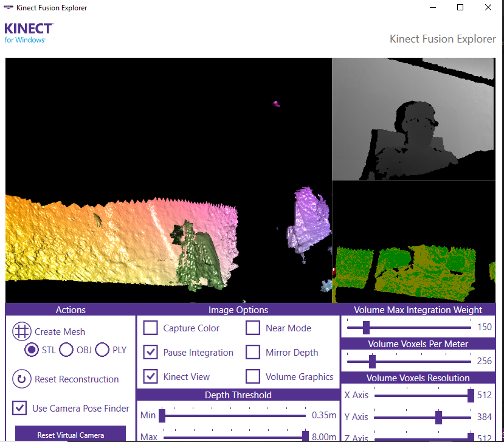Click the Create Mesh label
Viewport: 504px width, 442px height.
tap(60, 332)
